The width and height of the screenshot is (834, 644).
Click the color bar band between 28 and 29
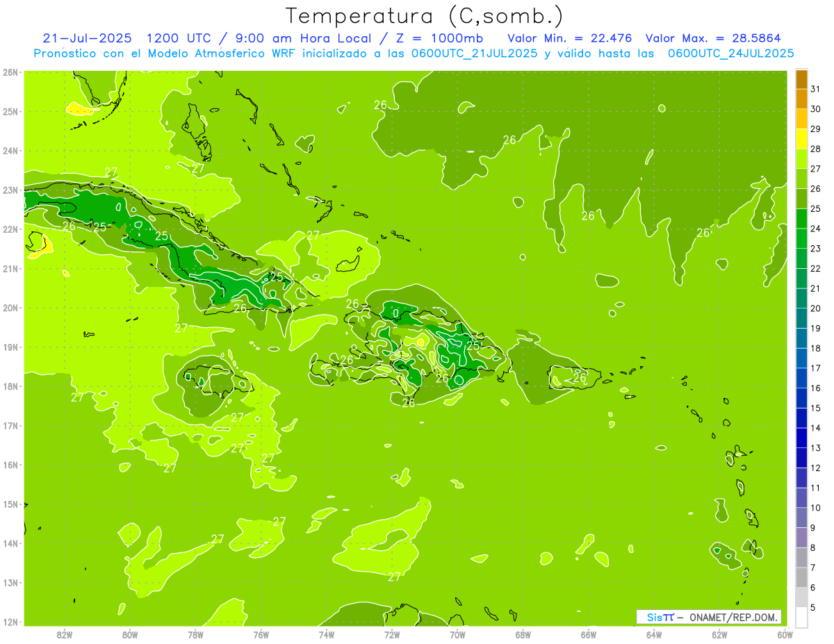pyautogui.click(x=802, y=139)
